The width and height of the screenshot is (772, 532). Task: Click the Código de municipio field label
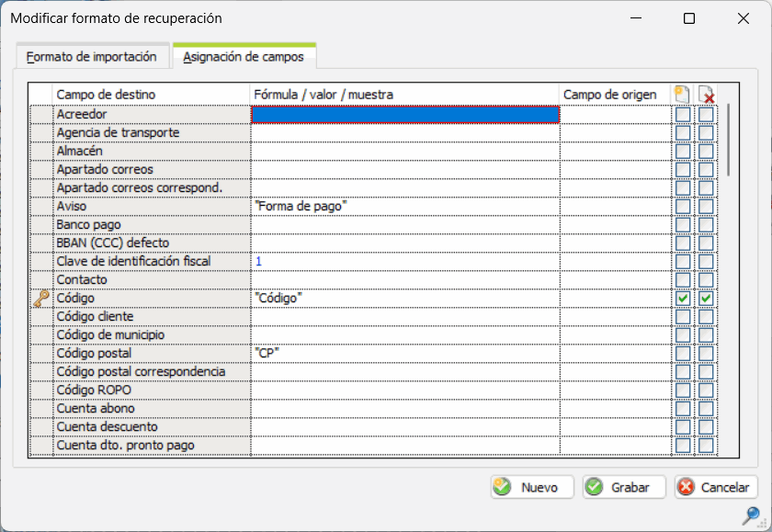(x=111, y=335)
